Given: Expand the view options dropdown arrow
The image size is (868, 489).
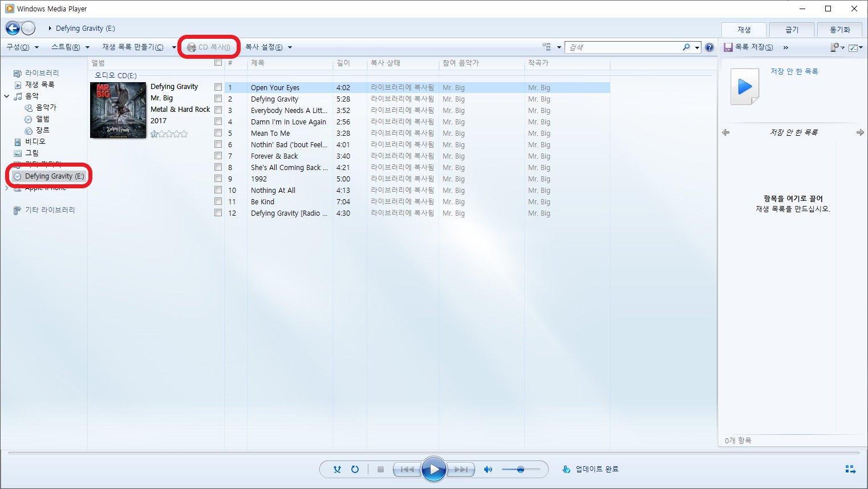Looking at the screenshot, I should point(559,47).
